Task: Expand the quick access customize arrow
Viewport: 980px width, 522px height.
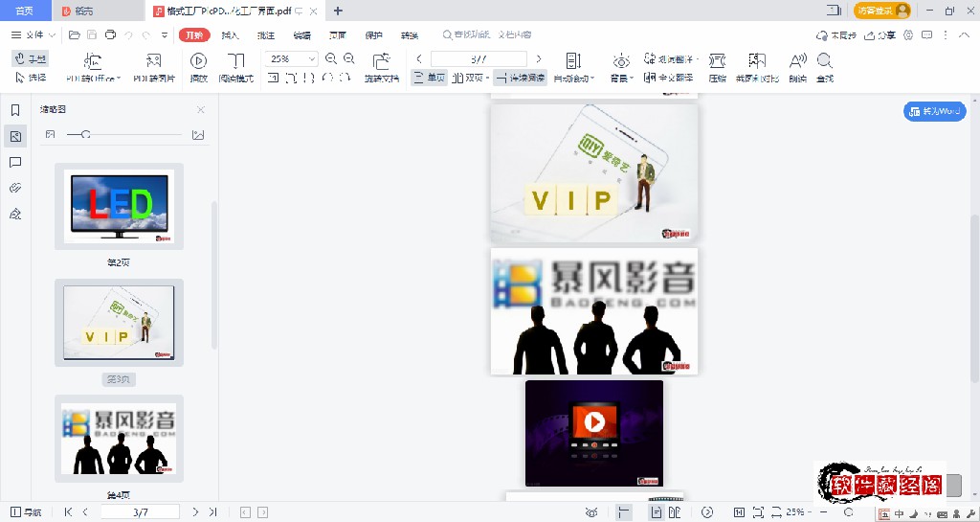Action: pos(165,35)
